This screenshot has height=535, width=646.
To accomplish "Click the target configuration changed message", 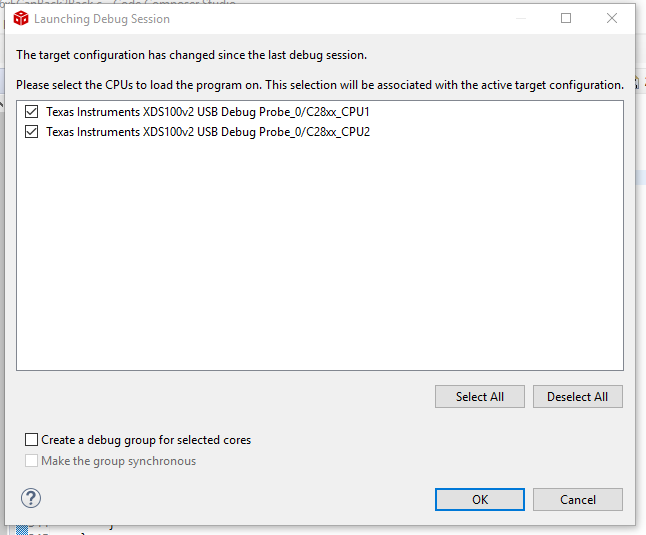I will click(x=192, y=55).
